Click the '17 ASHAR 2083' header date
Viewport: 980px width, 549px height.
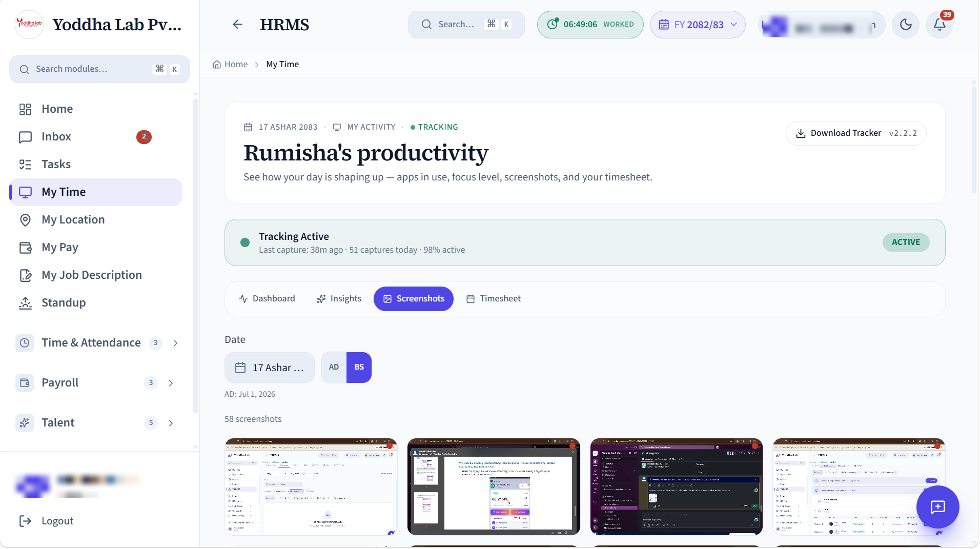pos(288,127)
